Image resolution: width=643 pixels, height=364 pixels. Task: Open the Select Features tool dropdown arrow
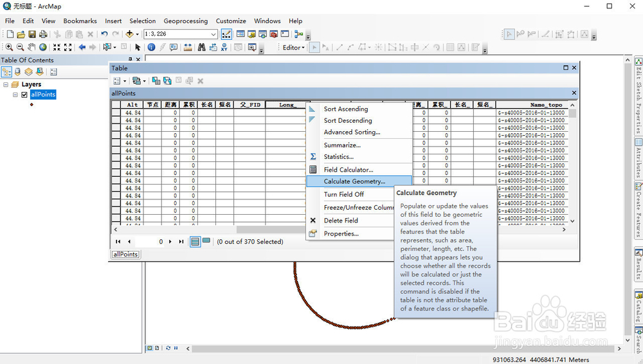[x=115, y=47]
